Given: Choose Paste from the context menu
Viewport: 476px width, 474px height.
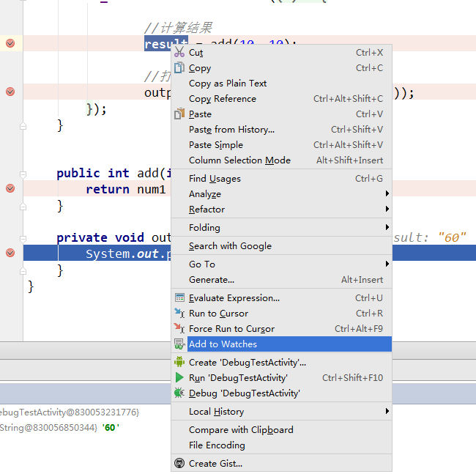Looking at the screenshot, I should [x=281, y=114].
